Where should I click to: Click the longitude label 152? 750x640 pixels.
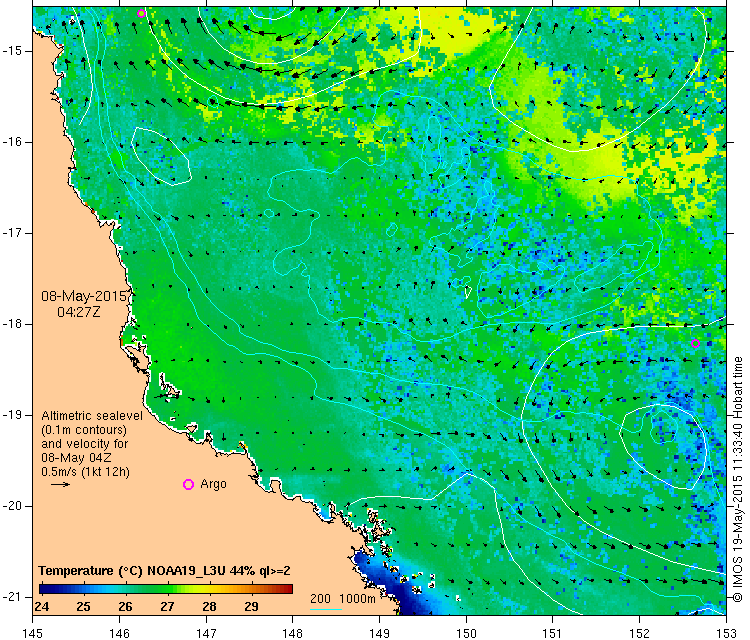640,634
